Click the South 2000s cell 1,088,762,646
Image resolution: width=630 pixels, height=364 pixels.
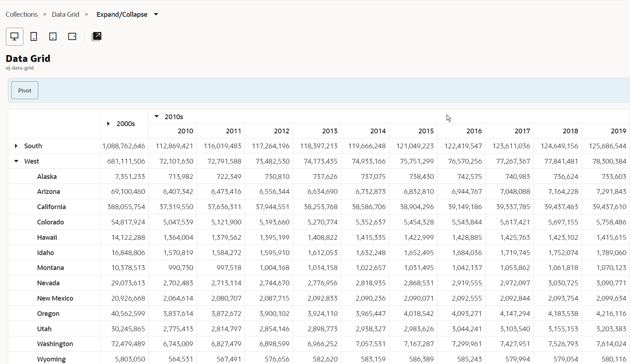[x=125, y=146]
